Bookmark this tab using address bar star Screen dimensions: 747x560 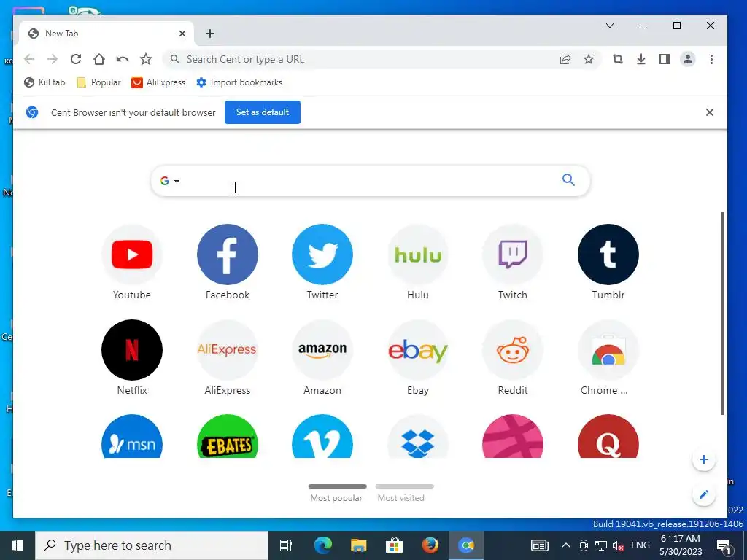[589, 59]
